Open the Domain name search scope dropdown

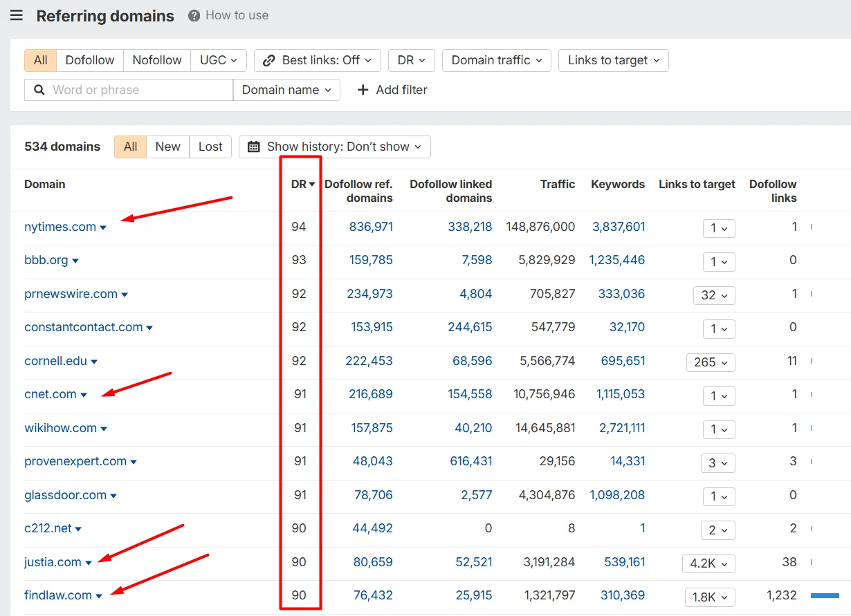coord(286,90)
